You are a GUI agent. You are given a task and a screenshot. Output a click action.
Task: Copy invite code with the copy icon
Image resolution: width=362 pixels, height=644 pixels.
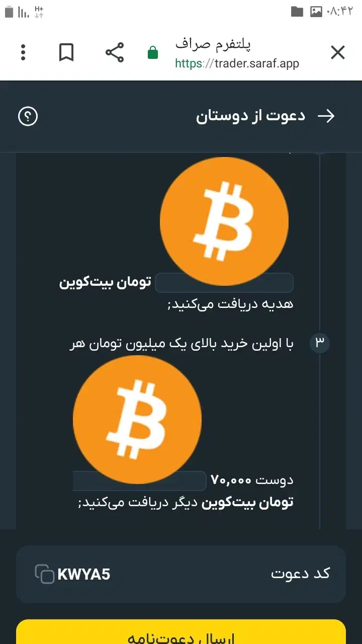point(44,574)
